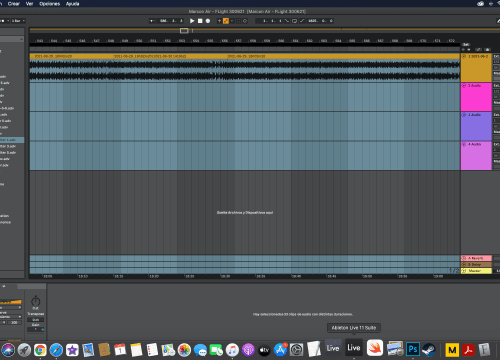Click the Set locator button
Viewport: 500px width, 360px height.
[466, 44]
